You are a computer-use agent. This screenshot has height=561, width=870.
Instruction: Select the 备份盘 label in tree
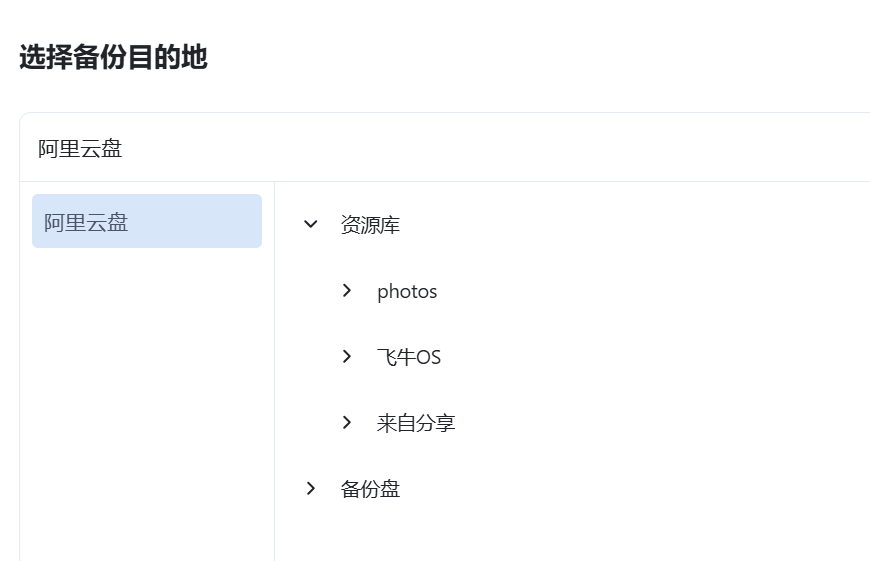370,490
